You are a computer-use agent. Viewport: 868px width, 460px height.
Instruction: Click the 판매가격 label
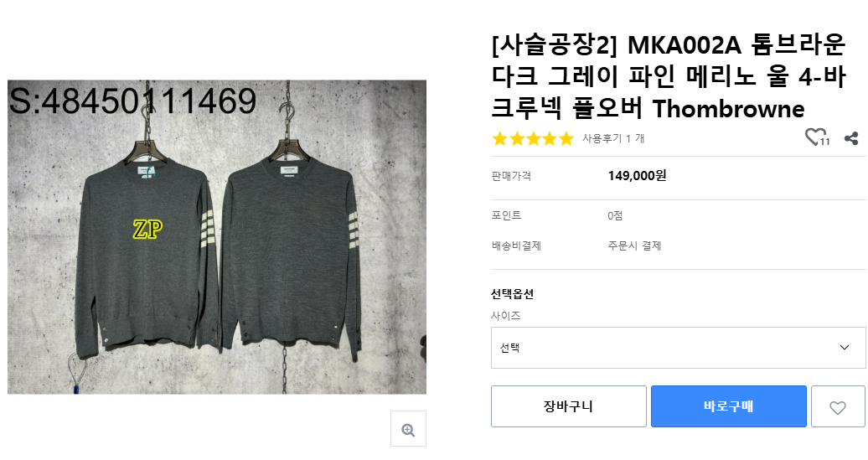[511, 176]
